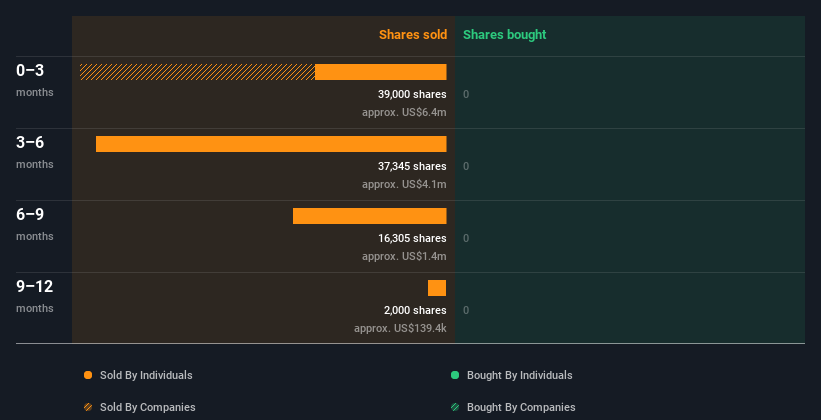Screen dimensions: 821x420
Task: Select the Sold By Individuals legend label
Action: tap(146, 375)
